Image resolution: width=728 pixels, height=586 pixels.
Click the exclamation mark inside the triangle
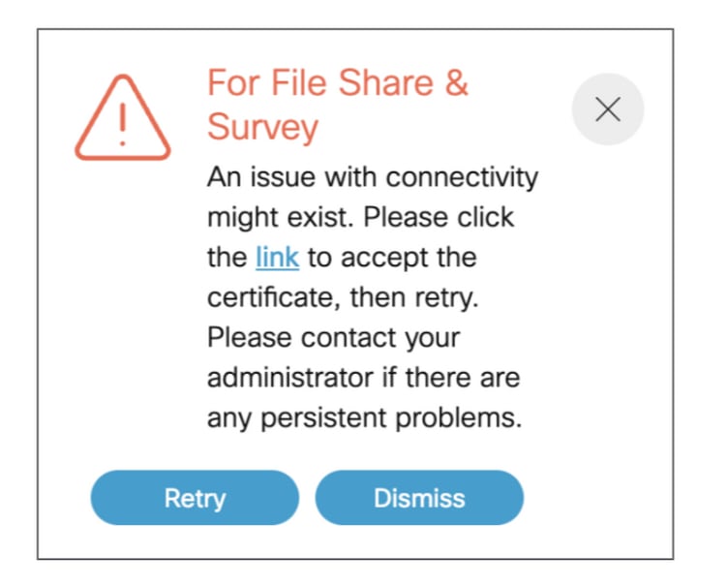coord(123,125)
